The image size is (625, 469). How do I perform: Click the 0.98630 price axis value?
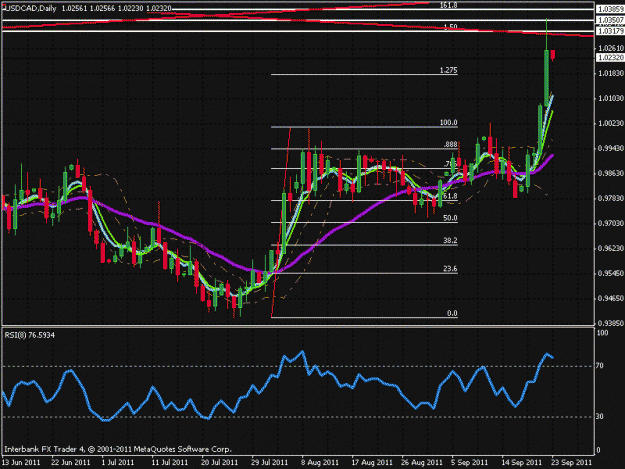pos(611,173)
